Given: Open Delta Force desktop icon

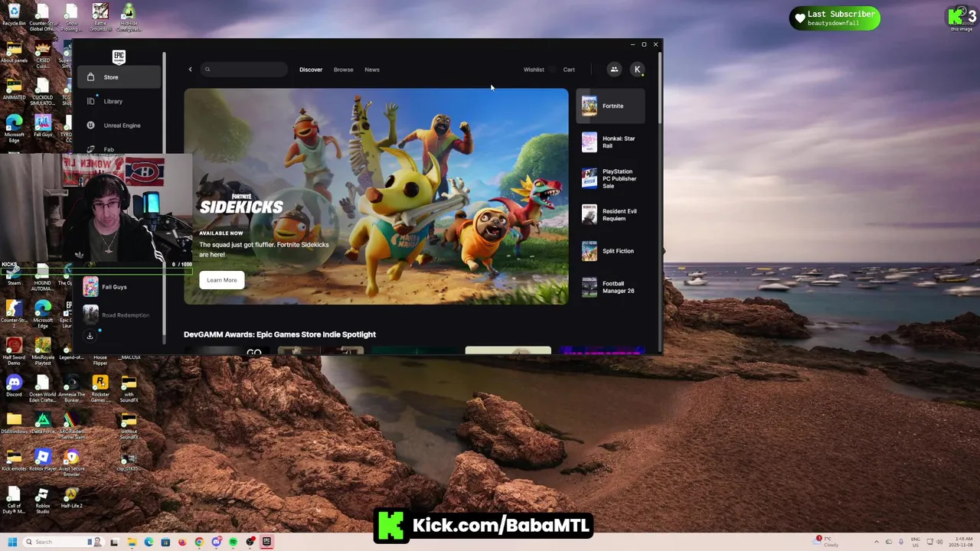Looking at the screenshot, I should click(x=43, y=422).
